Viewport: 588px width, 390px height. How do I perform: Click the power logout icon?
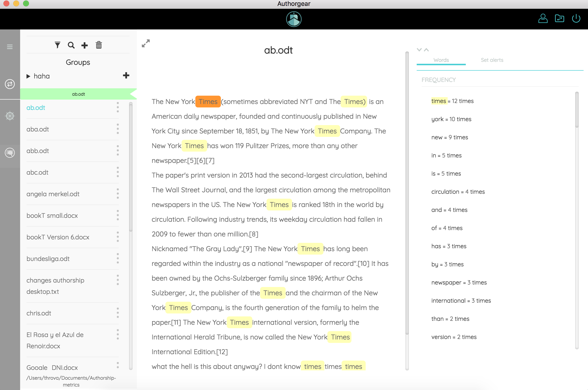pyautogui.click(x=576, y=18)
